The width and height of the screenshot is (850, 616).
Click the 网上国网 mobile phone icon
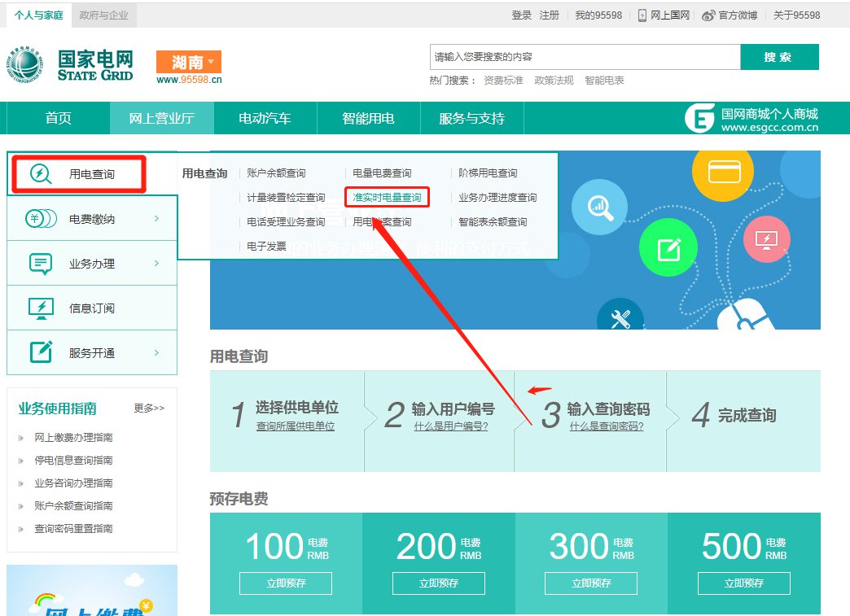coord(642,15)
